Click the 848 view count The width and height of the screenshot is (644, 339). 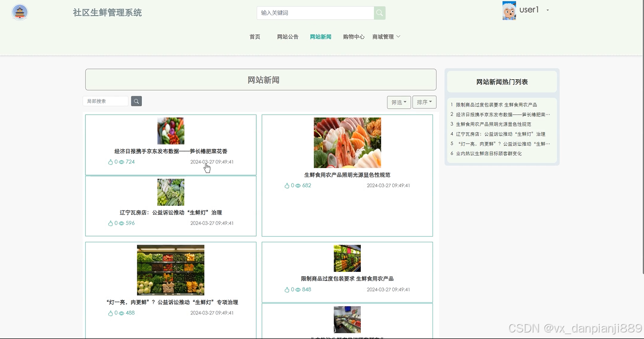pyautogui.click(x=307, y=290)
